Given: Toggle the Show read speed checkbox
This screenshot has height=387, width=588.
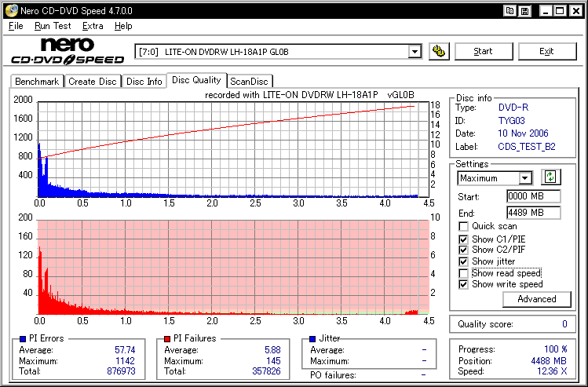Looking at the screenshot, I should click(463, 273).
